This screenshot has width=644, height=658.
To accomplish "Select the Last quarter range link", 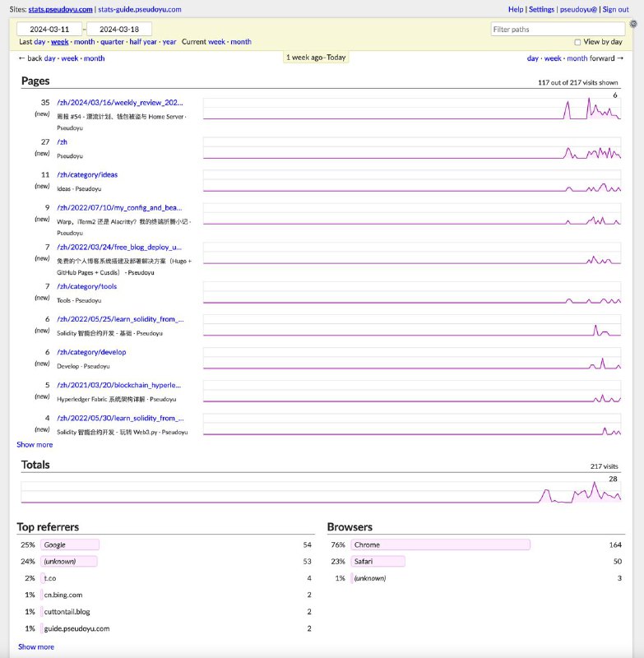I will coord(111,42).
